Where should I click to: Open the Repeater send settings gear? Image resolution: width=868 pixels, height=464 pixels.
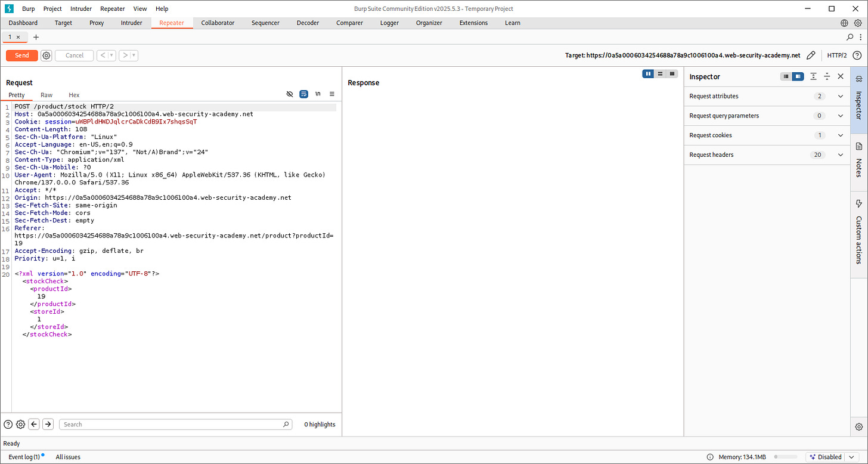[x=46, y=55]
